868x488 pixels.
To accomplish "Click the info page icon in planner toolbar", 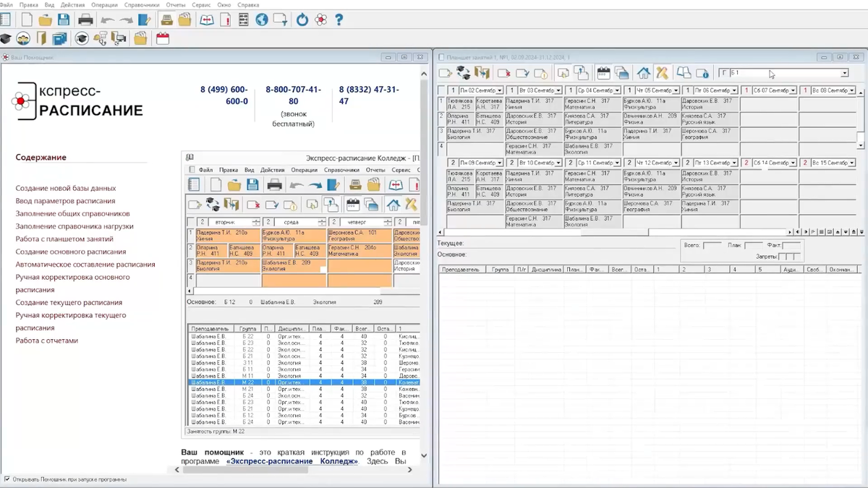I will coord(702,73).
